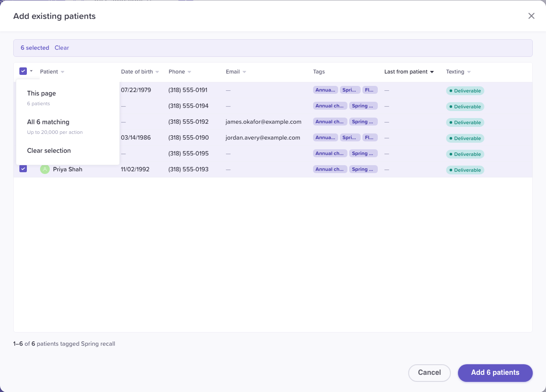Sort by the Phone column header
Image resolution: width=546 pixels, height=392 pixels.
click(x=180, y=72)
